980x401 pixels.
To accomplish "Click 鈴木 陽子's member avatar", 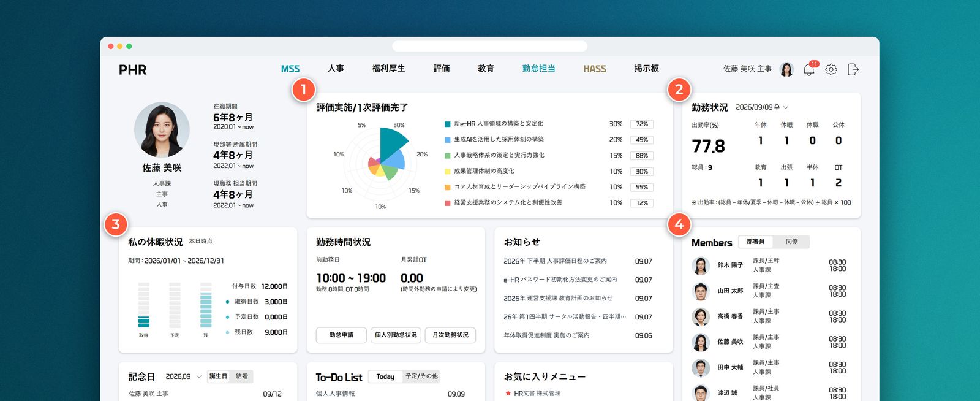I will coord(701,265).
